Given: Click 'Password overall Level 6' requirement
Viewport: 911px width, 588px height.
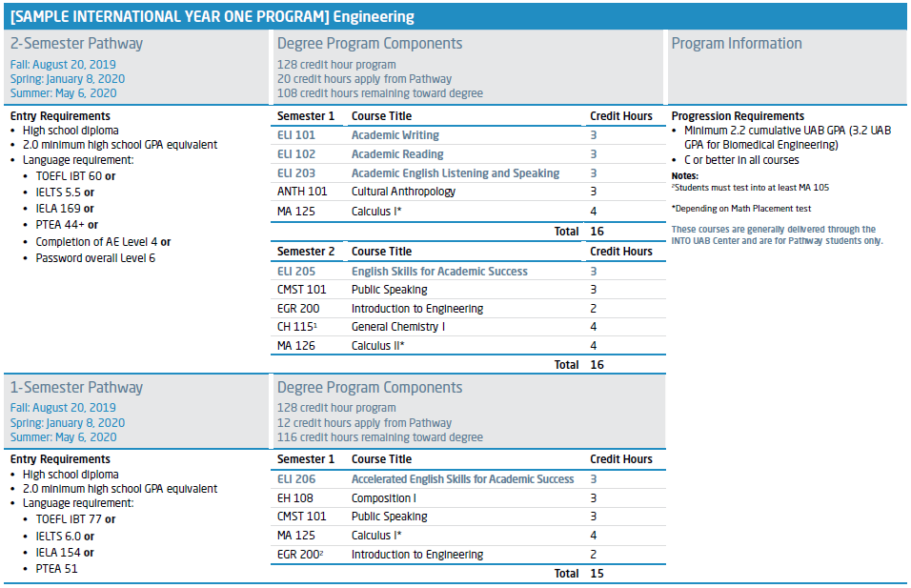Looking at the screenshot, I should (x=95, y=258).
